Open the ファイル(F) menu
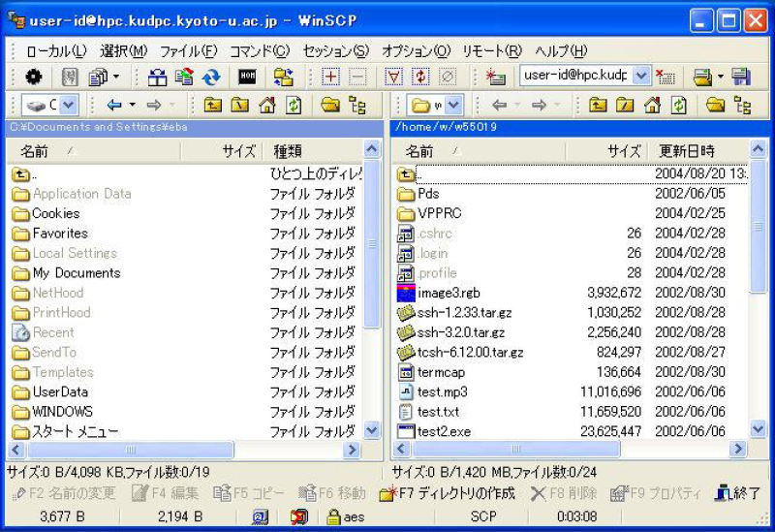 click(188, 50)
